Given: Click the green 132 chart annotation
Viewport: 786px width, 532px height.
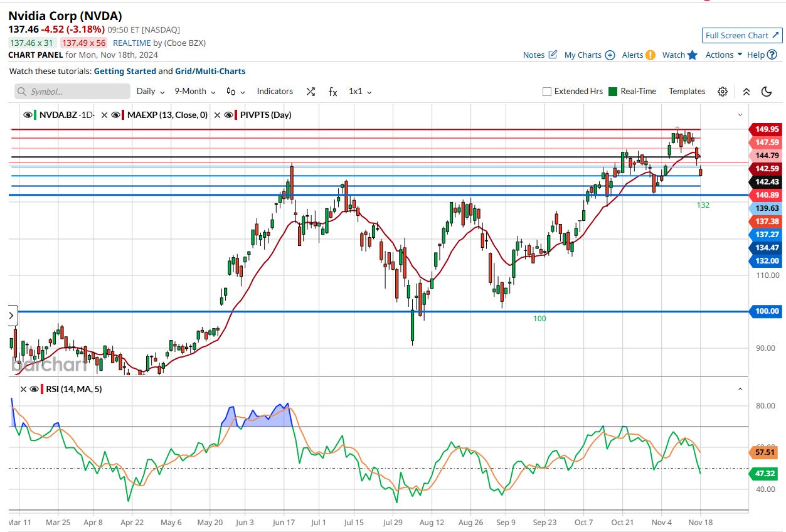Looking at the screenshot, I should (703, 205).
